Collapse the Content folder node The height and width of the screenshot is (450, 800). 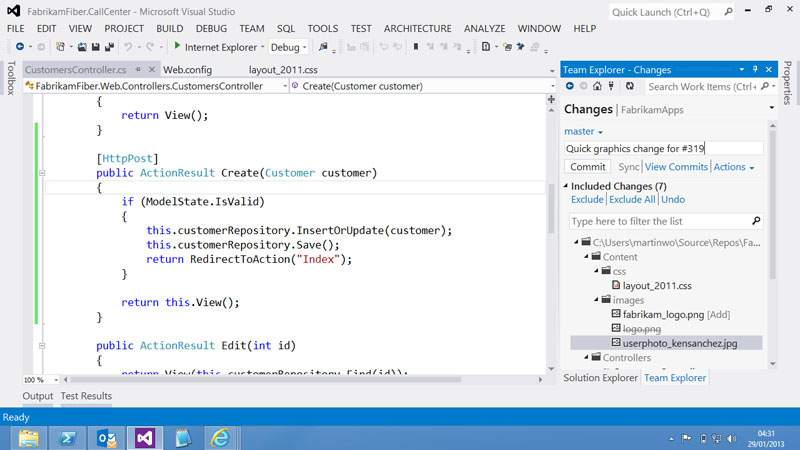pos(586,257)
